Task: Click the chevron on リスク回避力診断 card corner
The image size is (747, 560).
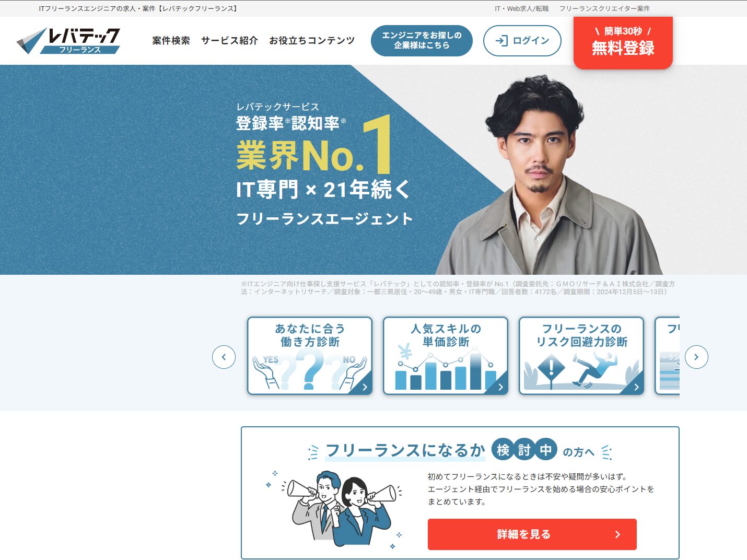Action: [636, 388]
